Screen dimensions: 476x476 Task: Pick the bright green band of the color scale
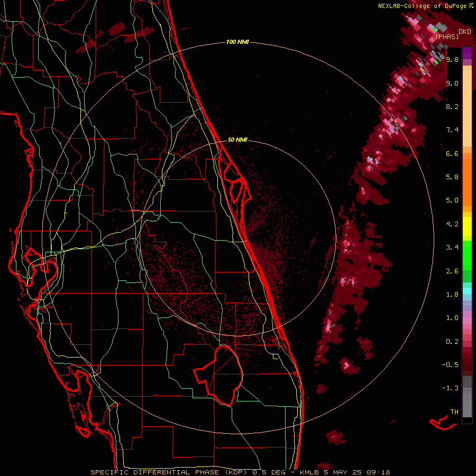coord(467,255)
